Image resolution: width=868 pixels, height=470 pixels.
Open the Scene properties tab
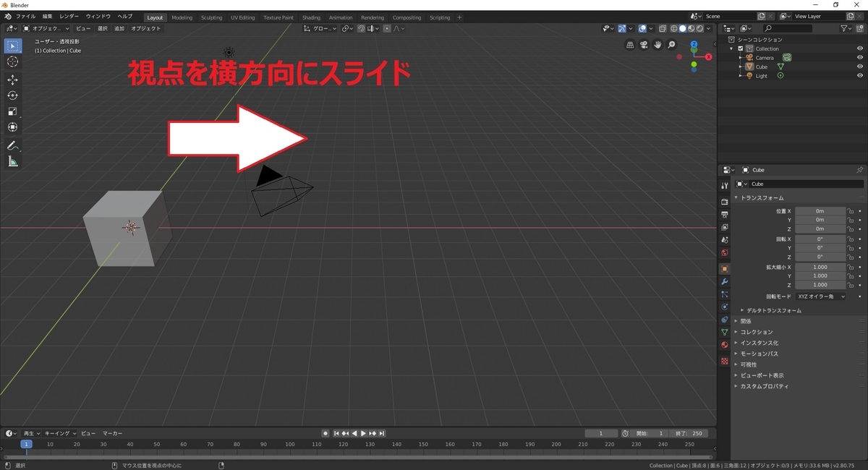pyautogui.click(x=724, y=240)
